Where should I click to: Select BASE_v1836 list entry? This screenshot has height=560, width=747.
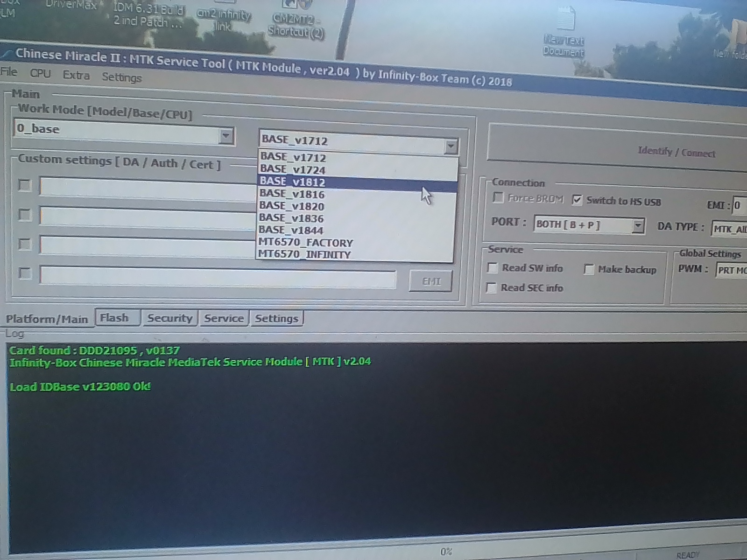356,218
